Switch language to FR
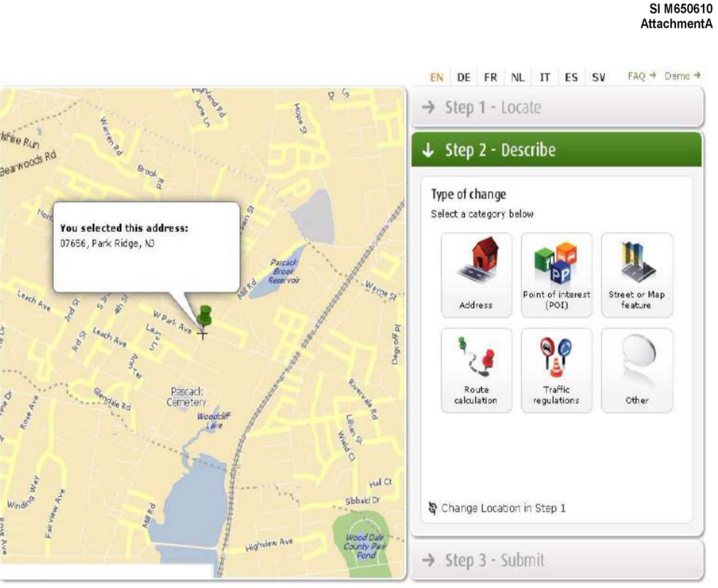Image resolution: width=718 pixels, height=588 pixels. 491,77
